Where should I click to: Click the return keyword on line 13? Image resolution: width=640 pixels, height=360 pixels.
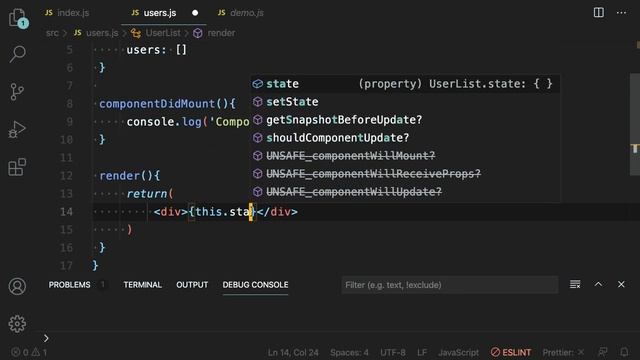coord(147,193)
